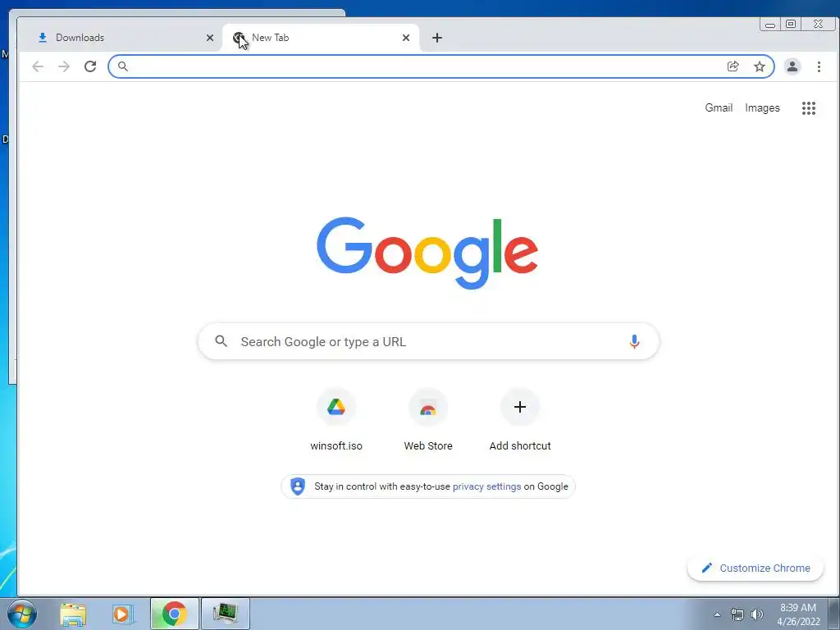
Task: Maximize the Chrome window
Action: point(791,24)
